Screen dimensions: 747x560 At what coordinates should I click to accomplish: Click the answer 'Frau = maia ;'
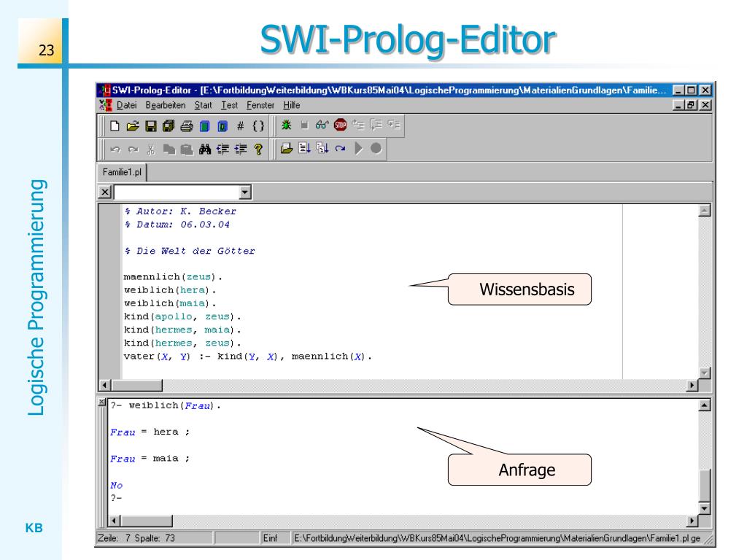point(150,459)
